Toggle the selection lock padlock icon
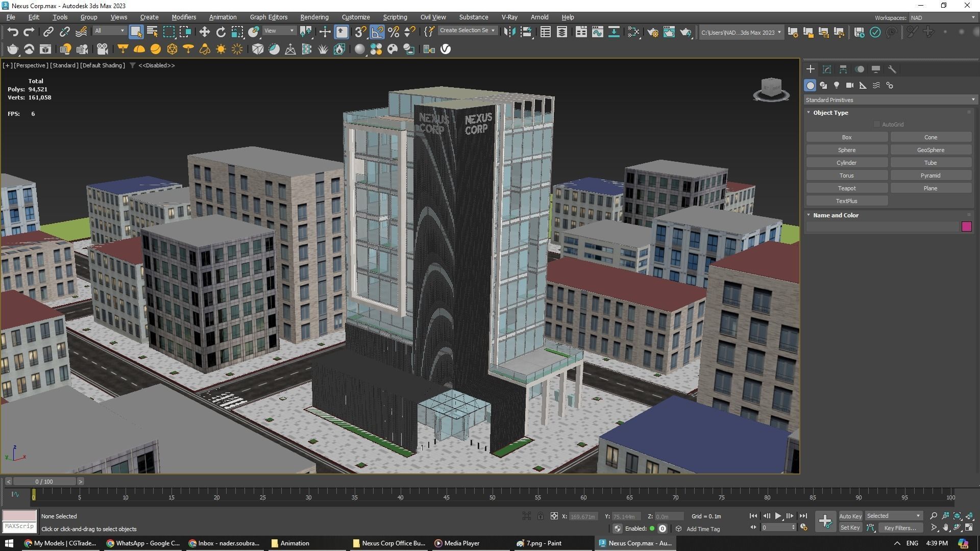The height and width of the screenshot is (551, 980). click(540, 516)
